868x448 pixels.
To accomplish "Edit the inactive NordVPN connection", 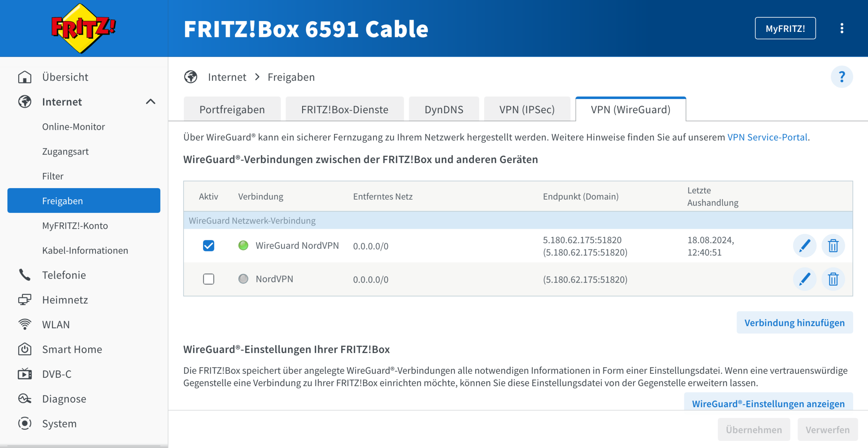I will point(805,279).
